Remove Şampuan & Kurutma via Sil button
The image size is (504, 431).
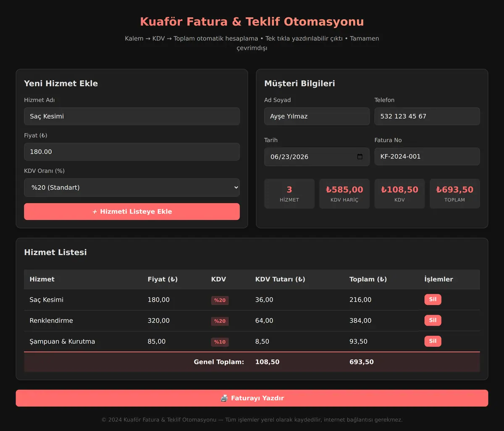pyautogui.click(x=433, y=341)
